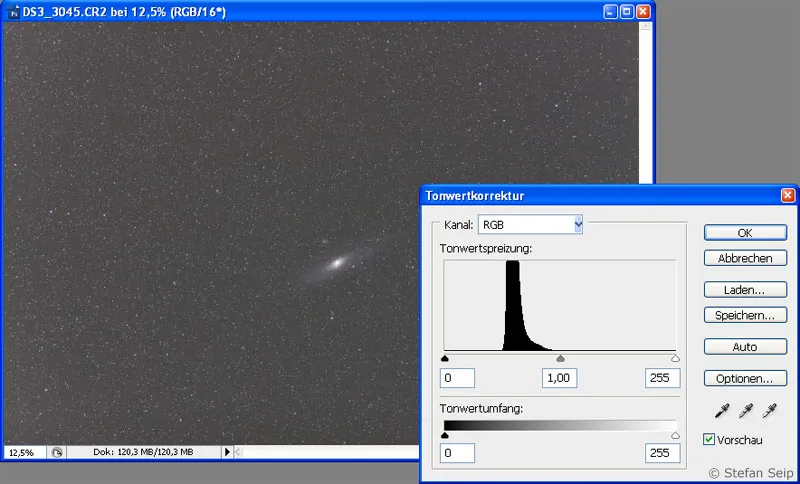Grab the white output Tonwertumfang slider
The image size is (800, 484).
click(675, 435)
